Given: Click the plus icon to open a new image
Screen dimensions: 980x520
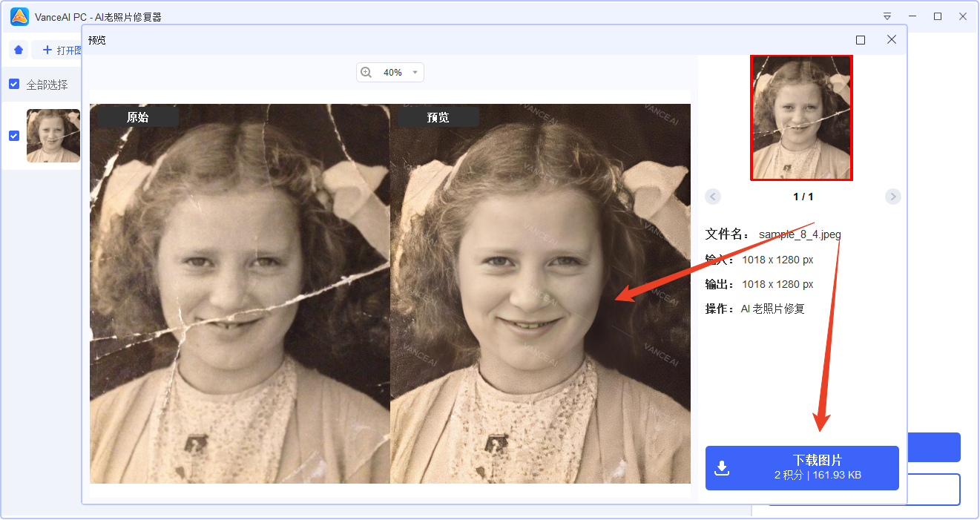Looking at the screenshot, I should click(47, 50).
